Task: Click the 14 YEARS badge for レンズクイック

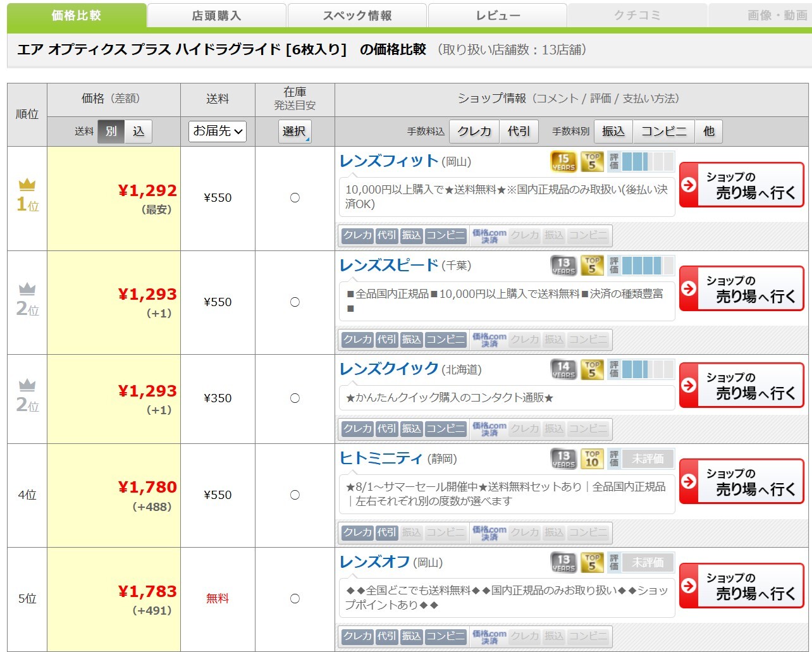Action: tap(563, 369)
